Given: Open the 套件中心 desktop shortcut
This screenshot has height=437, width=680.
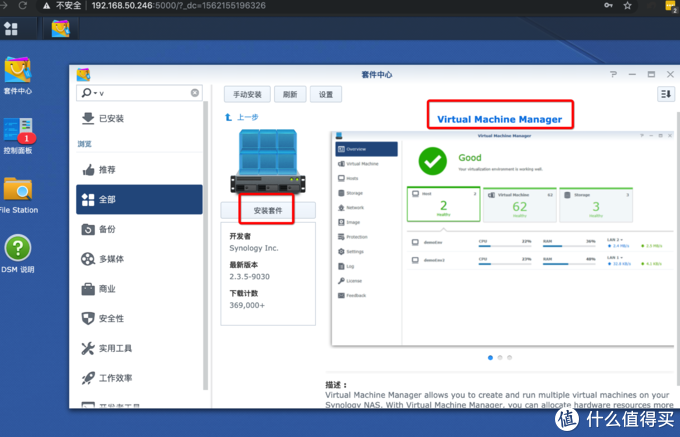Looking at the screenshot, I should (17, 75).
